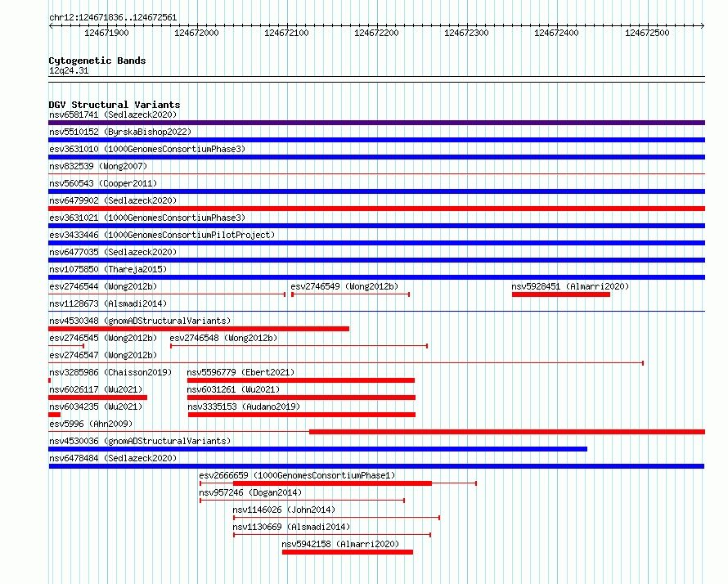This screenshot has width=728, height=584.
Task: Select the nsv1146026 (John2014) label
Action: tap(284, 510)
